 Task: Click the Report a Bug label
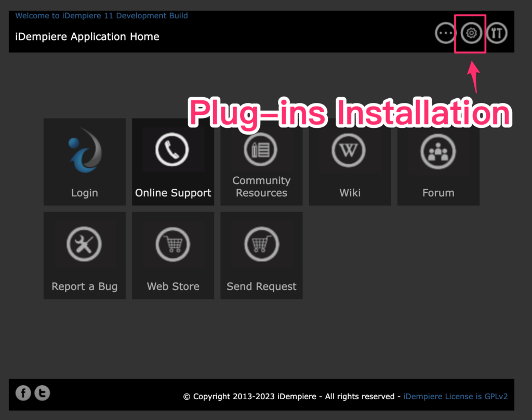tap(84, 286)
